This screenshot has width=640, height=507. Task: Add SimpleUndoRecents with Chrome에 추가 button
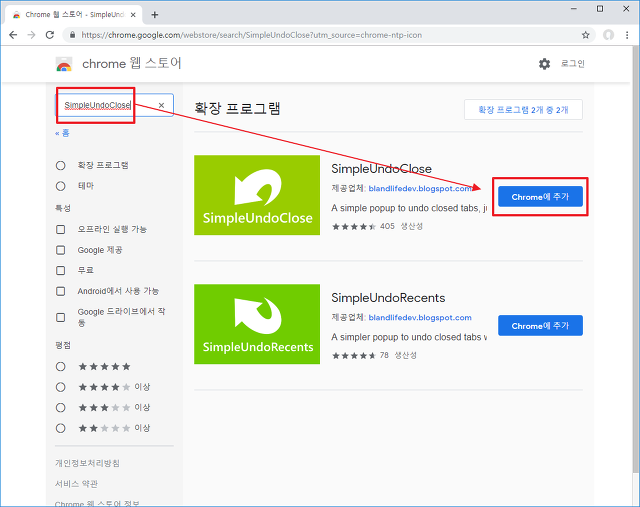[x=540, y=326]
